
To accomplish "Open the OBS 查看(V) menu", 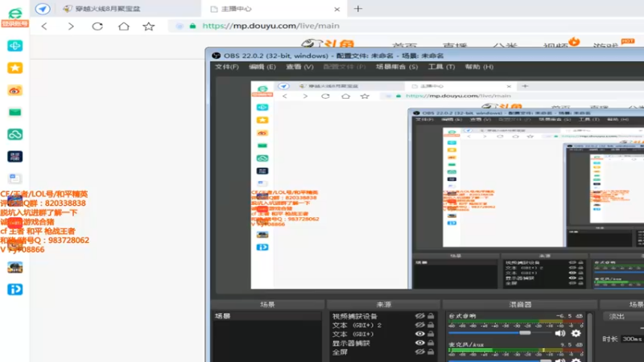I will point(299,67).
